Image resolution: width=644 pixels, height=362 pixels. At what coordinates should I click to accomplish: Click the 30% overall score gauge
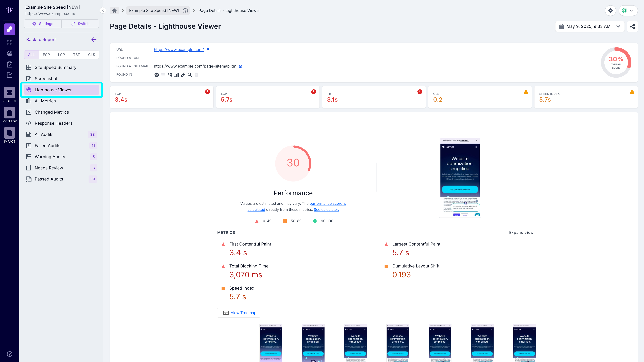(616, 63)
